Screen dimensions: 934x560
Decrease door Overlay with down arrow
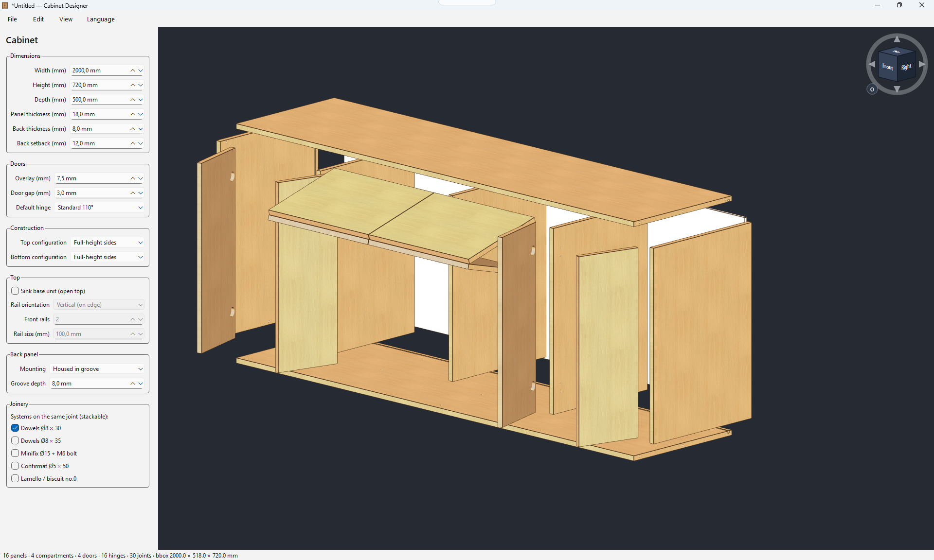[141, 178]
